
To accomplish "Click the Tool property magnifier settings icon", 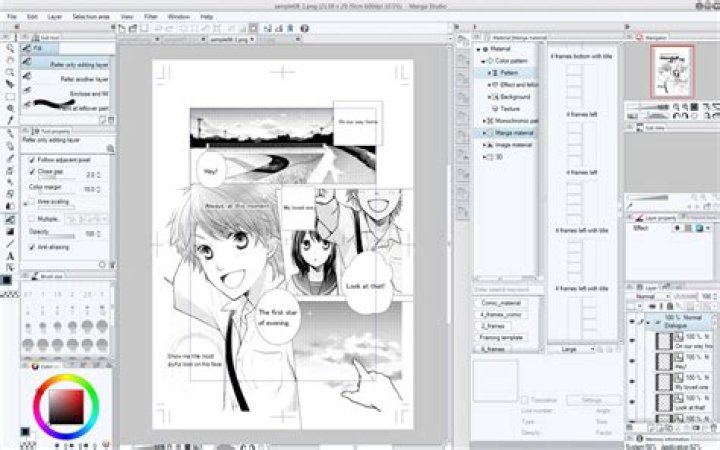I will [110, 148].
